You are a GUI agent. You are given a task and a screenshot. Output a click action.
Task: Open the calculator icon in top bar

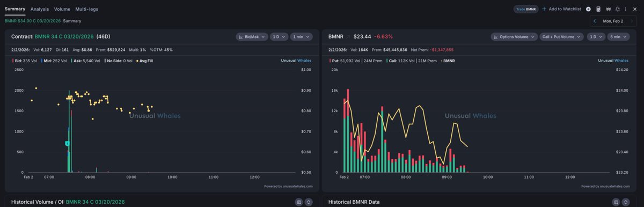click(598, 9)
